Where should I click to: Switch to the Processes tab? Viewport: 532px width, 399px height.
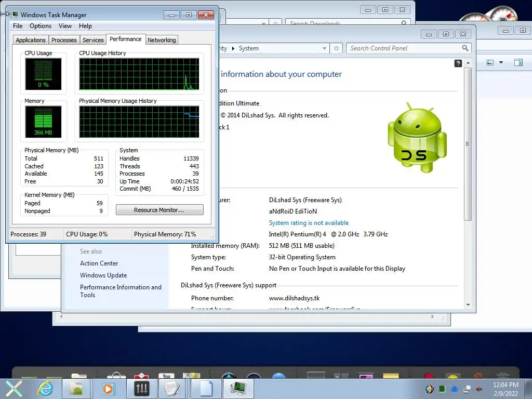tap(64, 40)
